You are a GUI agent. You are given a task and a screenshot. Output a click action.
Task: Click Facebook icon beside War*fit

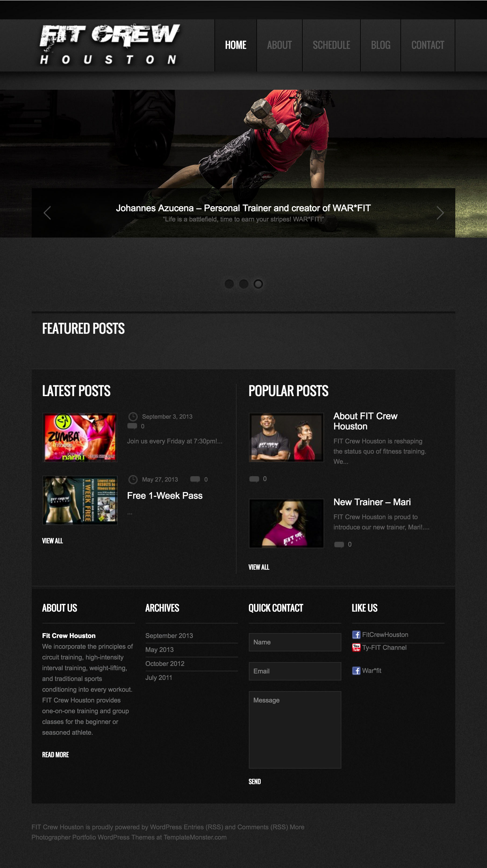pyautogui.click(x=356, y=670)
